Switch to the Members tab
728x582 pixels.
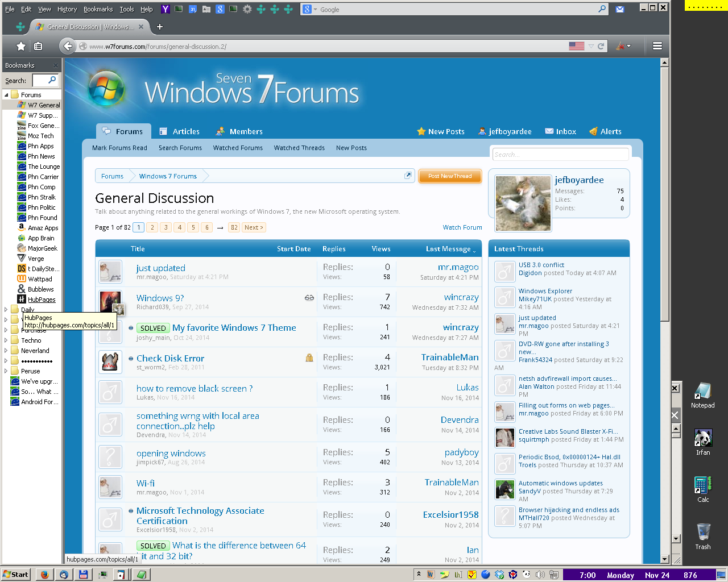click(239, 131)
